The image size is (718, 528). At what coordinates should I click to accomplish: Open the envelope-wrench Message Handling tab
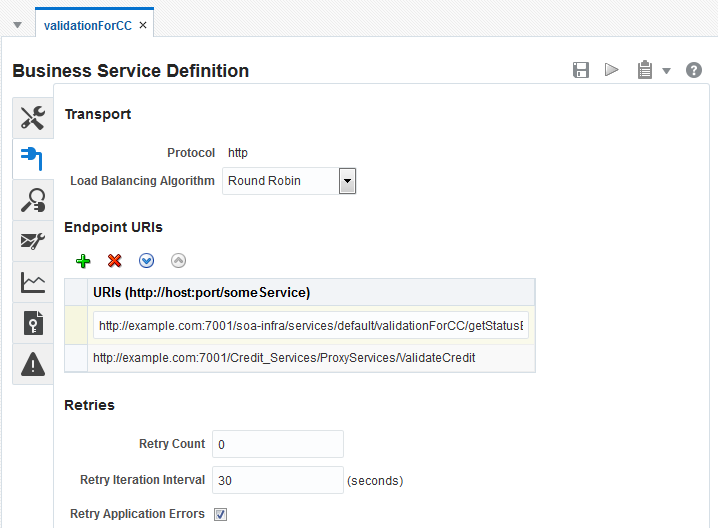coord(33,241)
